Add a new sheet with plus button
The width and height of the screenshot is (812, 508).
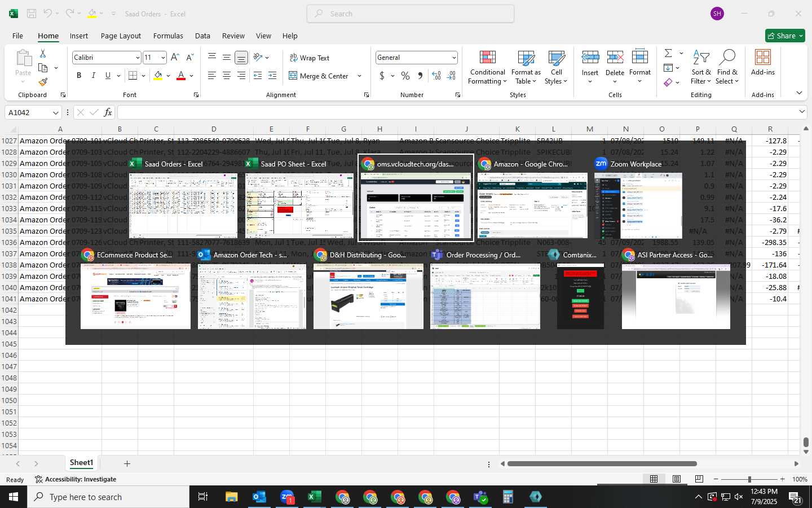127,463
